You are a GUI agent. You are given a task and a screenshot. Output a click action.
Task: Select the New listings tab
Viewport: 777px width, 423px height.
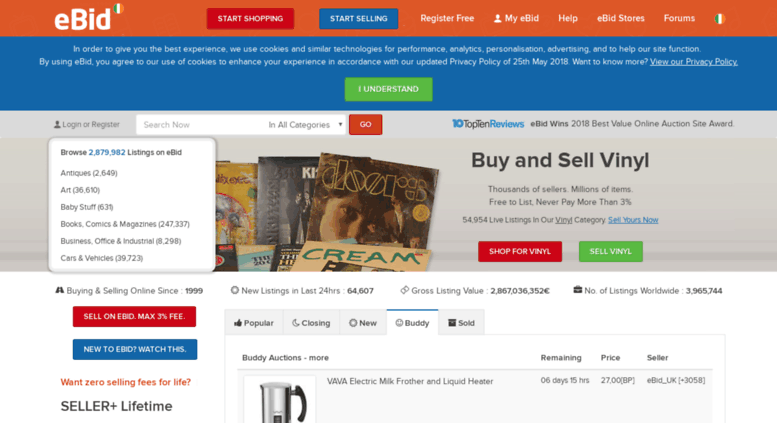coord(363,322)
